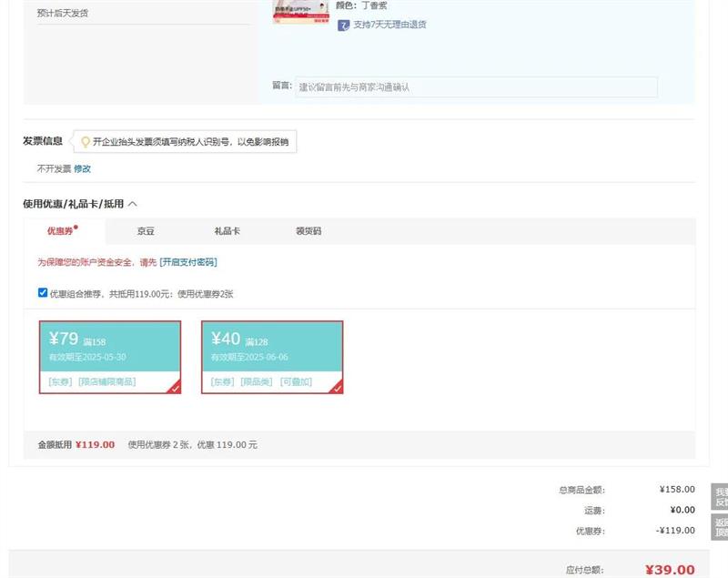Click the red checkmark on ¥79 coupon
The height and width of the screenshot is (578, 728).
pos(175,388)
